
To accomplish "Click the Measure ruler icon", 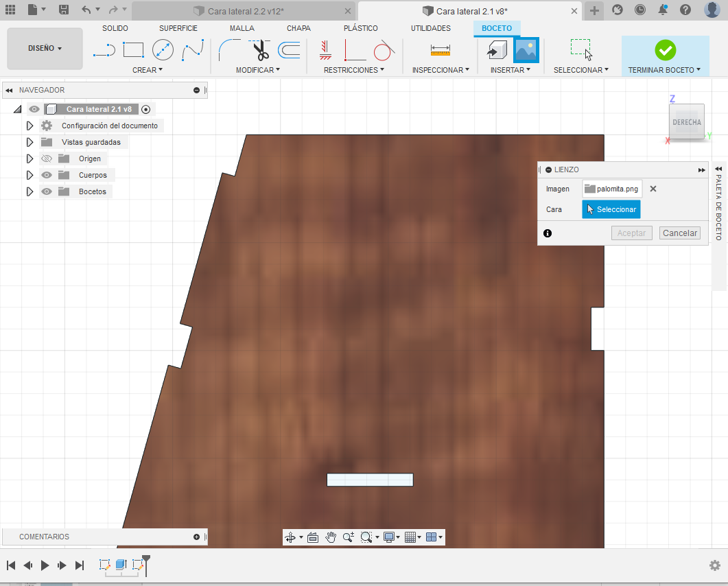I will pos(440,50).
